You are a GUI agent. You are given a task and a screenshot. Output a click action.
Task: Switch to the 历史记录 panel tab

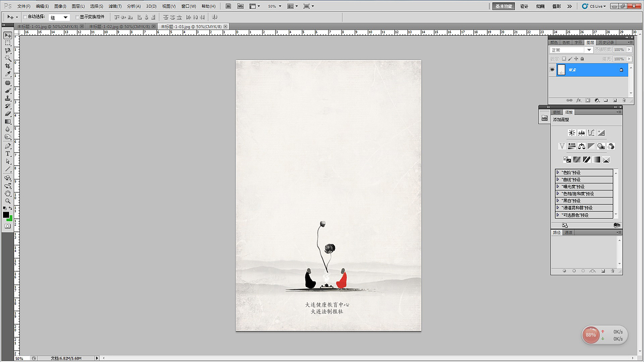click(x=606, y=42)
